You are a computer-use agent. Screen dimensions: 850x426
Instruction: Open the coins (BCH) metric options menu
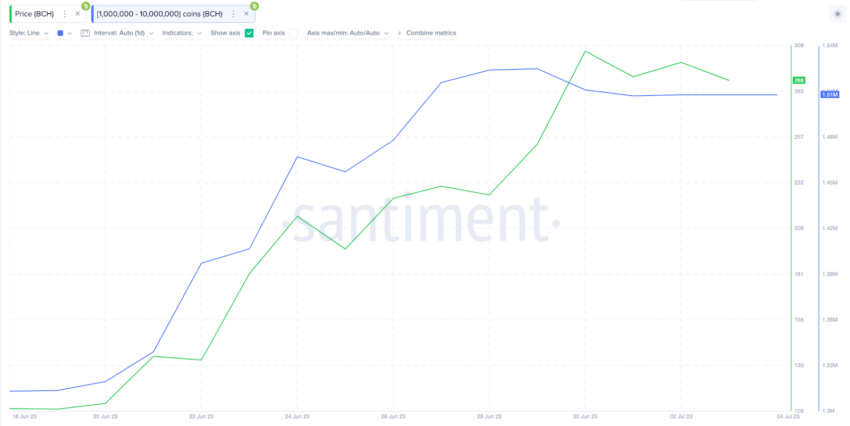[x=234, y=14]
